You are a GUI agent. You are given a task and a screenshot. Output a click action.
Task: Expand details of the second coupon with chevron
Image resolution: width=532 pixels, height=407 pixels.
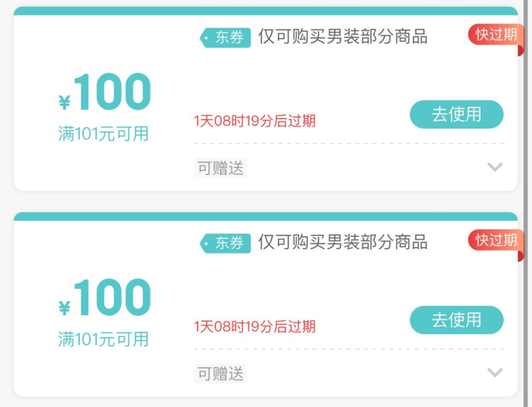pyautogui.click(x=495, y=373)
